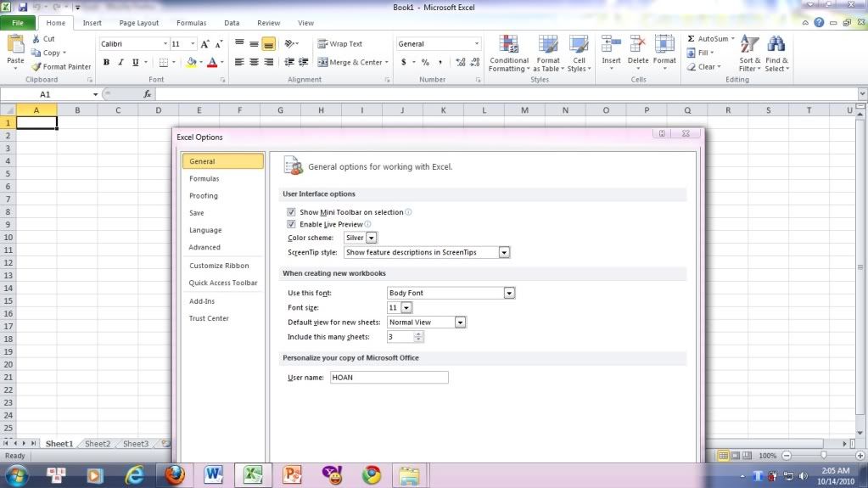The height and width of the screenshot is (488, 868).
Task: Open Conditional Formatting menu
Action: [509, 53]
